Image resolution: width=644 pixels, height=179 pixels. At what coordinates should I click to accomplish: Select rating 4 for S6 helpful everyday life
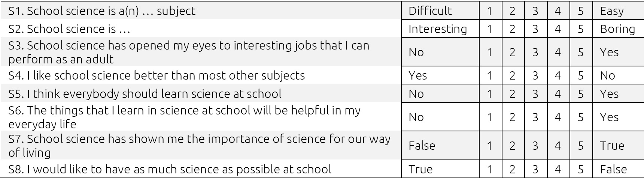[558, 117]
